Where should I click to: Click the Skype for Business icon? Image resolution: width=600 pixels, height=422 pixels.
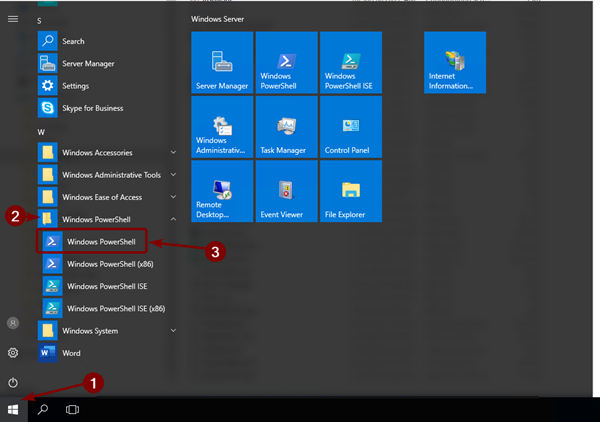pos(47,108)
